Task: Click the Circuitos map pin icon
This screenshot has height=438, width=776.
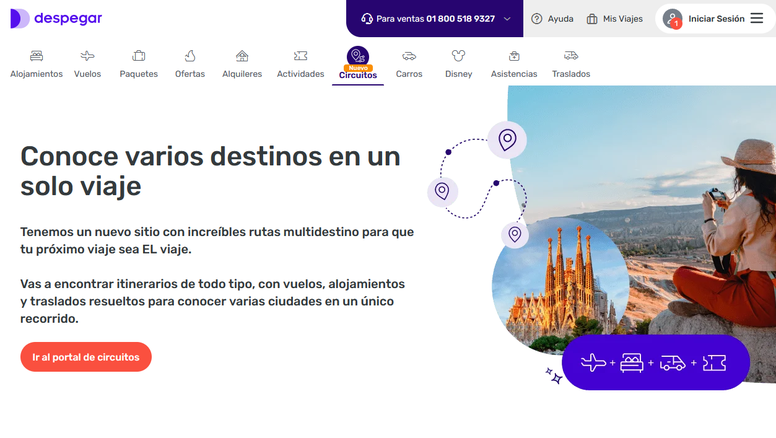Action: point(358,56)
